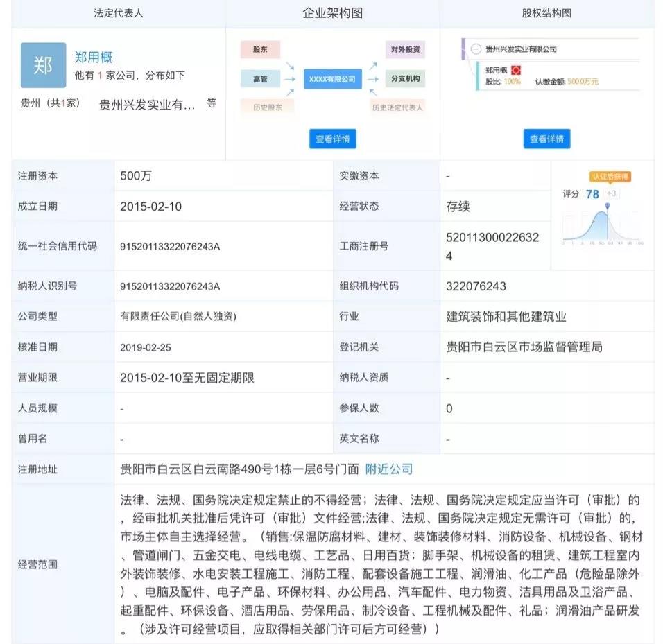Click the 企业架构图 column header
The image size is (663, 644).
pyautogui.click(x=332, y=13)
